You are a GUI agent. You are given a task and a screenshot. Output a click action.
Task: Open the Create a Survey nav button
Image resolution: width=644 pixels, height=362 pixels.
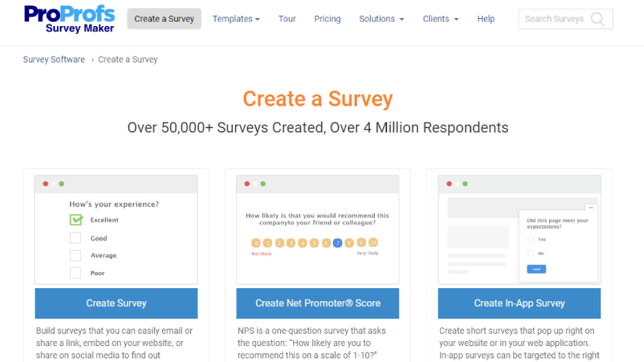[164, 19]
